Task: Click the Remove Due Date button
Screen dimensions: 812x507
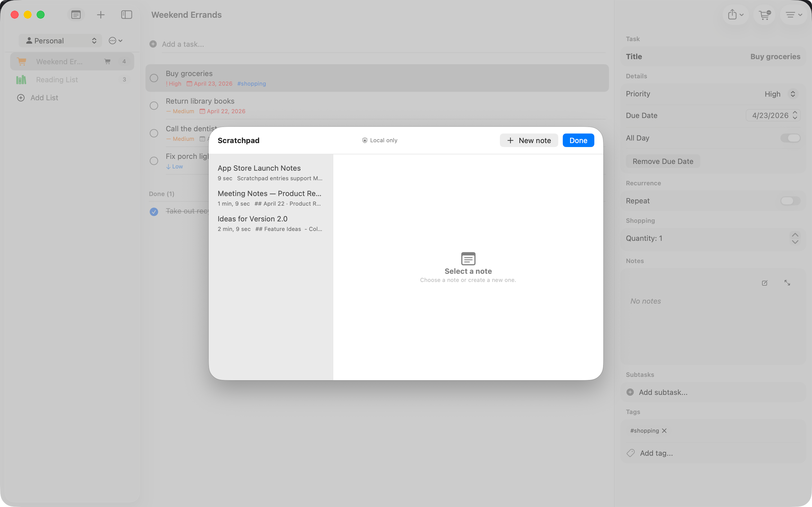Action: [663, 161]
